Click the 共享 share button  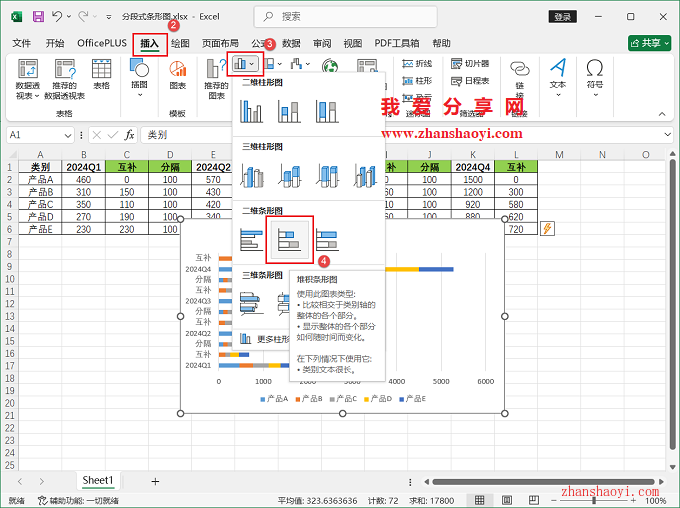649,43
